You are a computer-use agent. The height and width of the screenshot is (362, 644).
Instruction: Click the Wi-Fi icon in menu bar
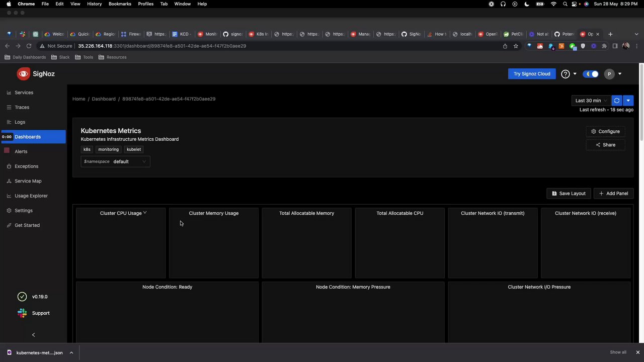click(553, 4)
